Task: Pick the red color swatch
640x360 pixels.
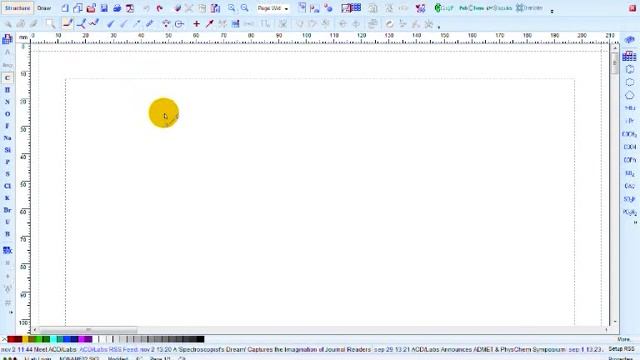Action: point(10,339)
